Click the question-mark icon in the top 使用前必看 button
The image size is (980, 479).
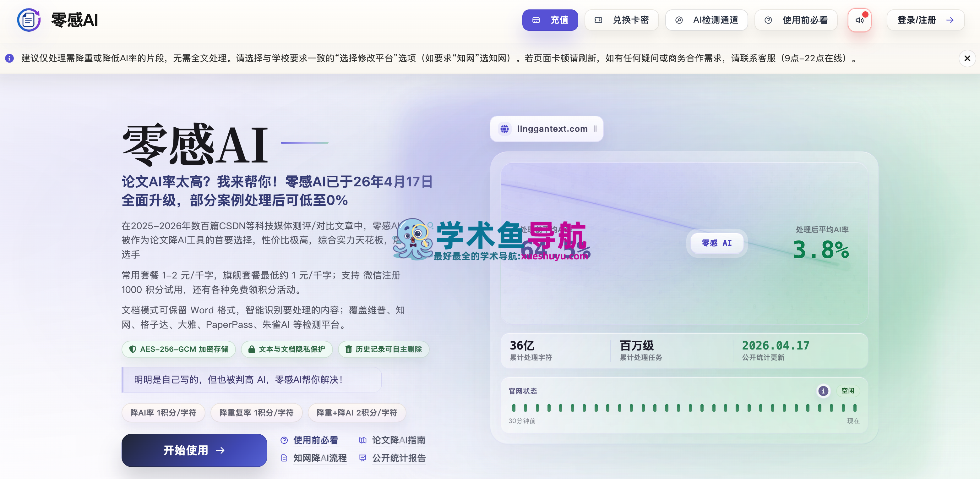(768, 20)
